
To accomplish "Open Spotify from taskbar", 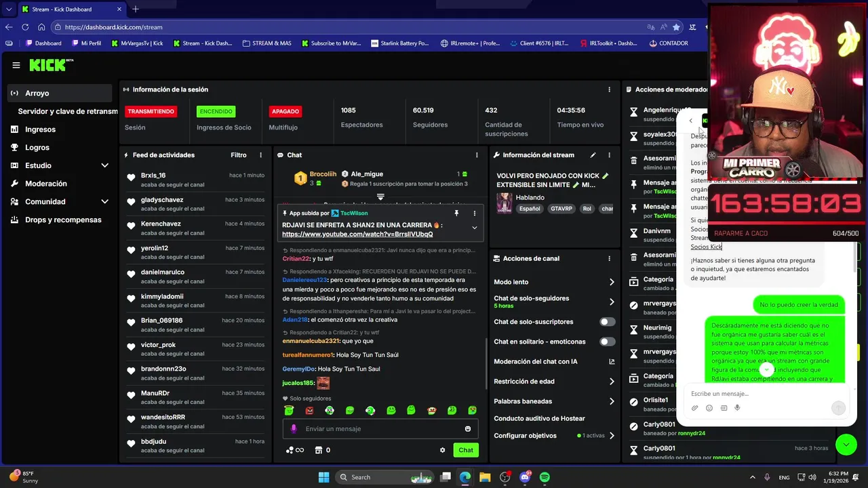I will [x=545, y=477].
